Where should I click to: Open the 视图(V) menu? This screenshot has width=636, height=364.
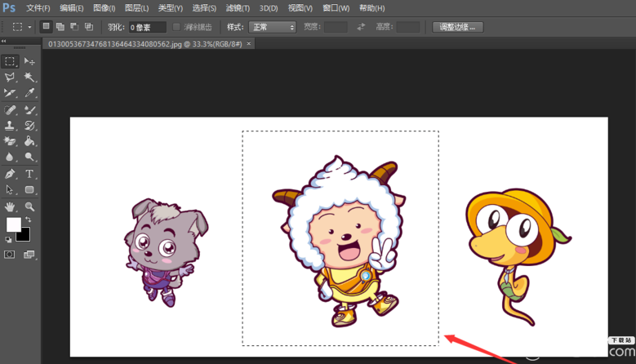(x=300, y=8)
